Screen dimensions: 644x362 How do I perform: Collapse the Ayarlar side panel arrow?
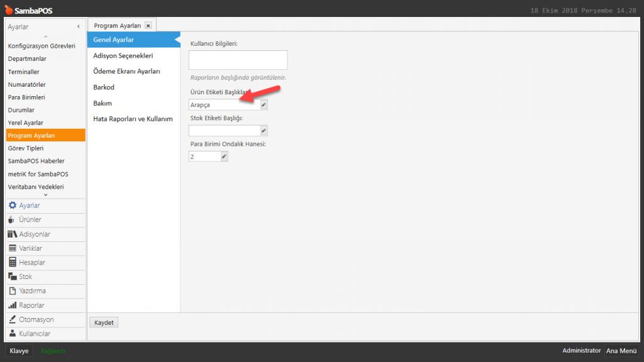point(78,27)
